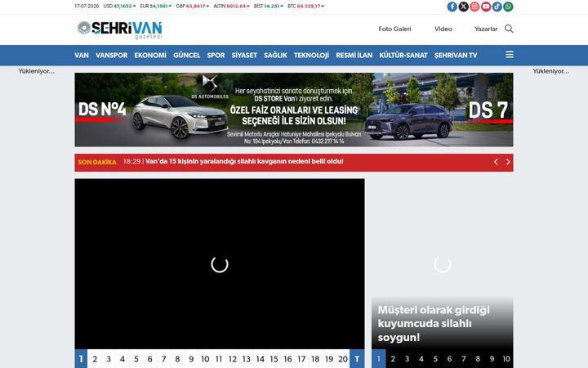This screenshot has height=368, width=588.
Task: Click the BTC price ticker
Action: coord(306,6)
